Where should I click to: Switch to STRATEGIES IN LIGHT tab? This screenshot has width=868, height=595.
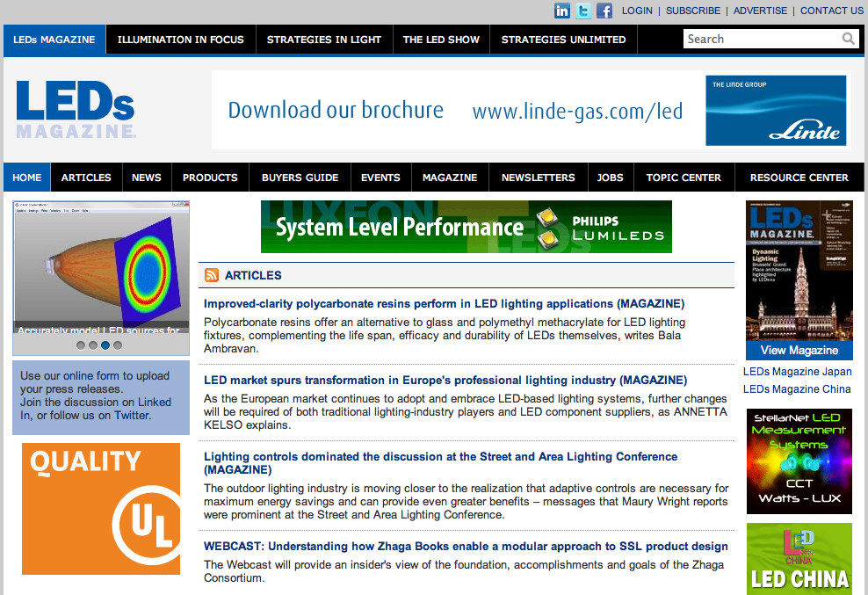click(x=324, y=40)
